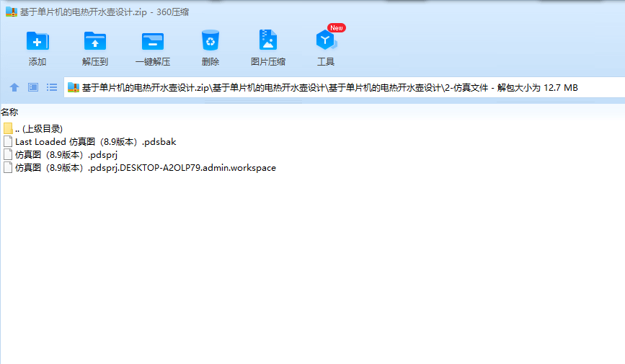Click the address path input field
Screen dimensions: 625x364
(x=345, y=87)
